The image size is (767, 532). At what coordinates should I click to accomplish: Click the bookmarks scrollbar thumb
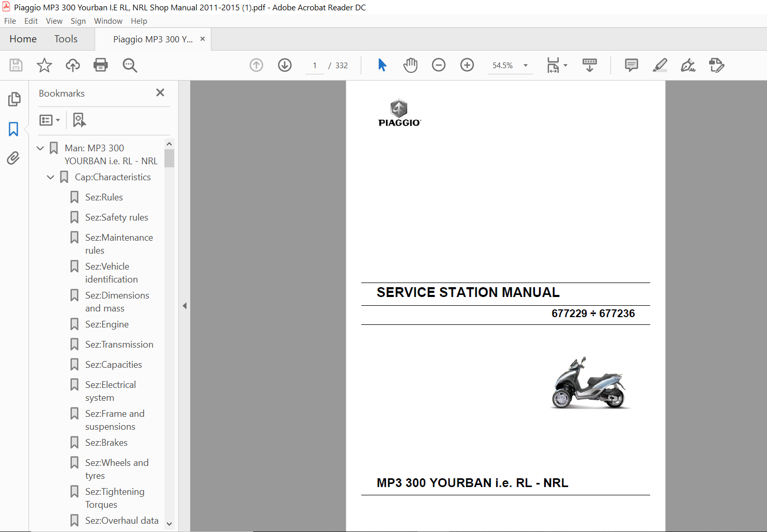[169, 158]
